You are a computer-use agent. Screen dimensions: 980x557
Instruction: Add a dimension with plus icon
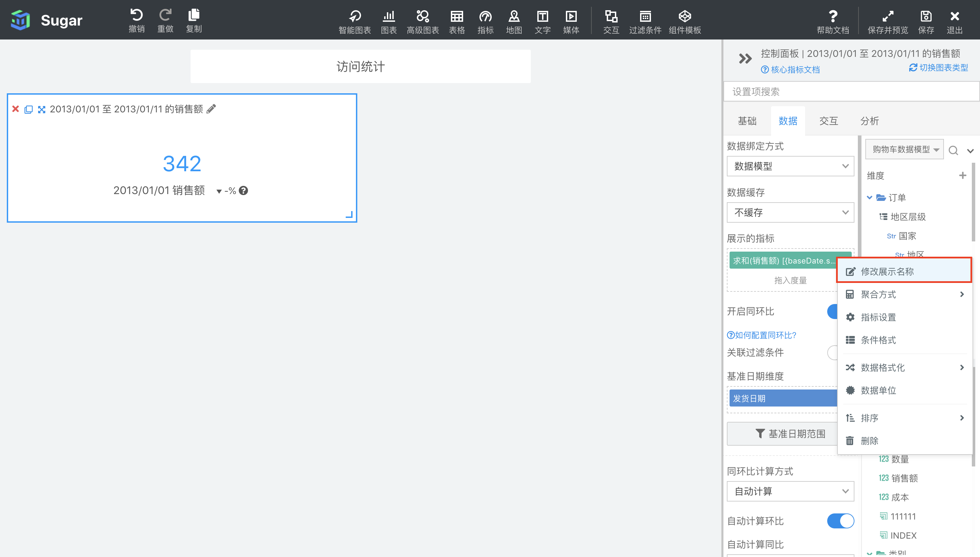coord(963,175)
